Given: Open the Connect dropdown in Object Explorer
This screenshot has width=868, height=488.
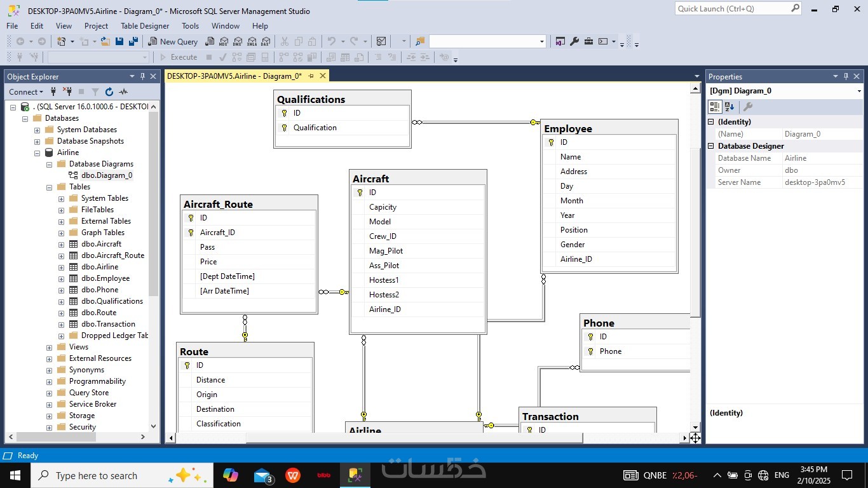Looking at the screenshot, I should click(x=26, y=91).
